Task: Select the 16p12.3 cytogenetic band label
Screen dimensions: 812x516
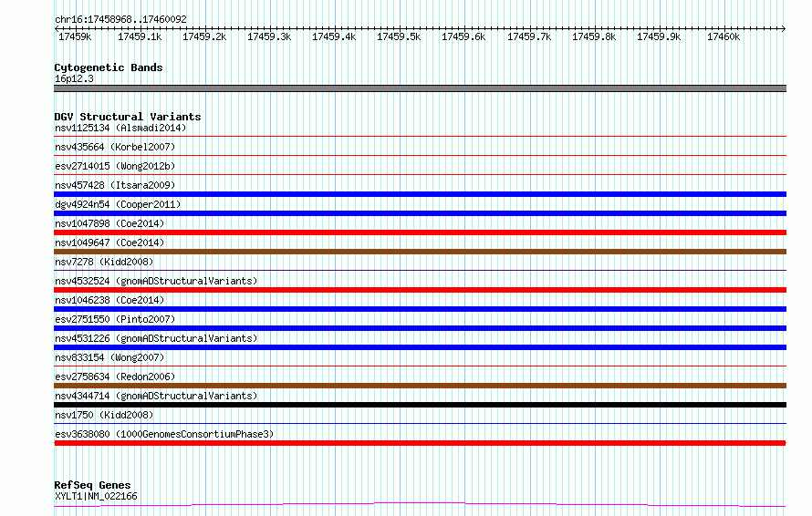Action: click(x=74, y=78)
